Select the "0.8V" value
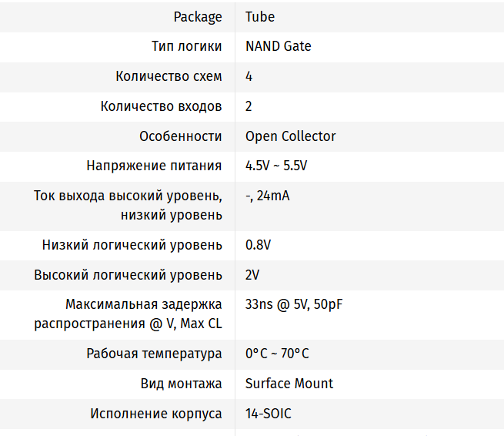The width and height of the screenshot is (504, 436). click(259, 245)
